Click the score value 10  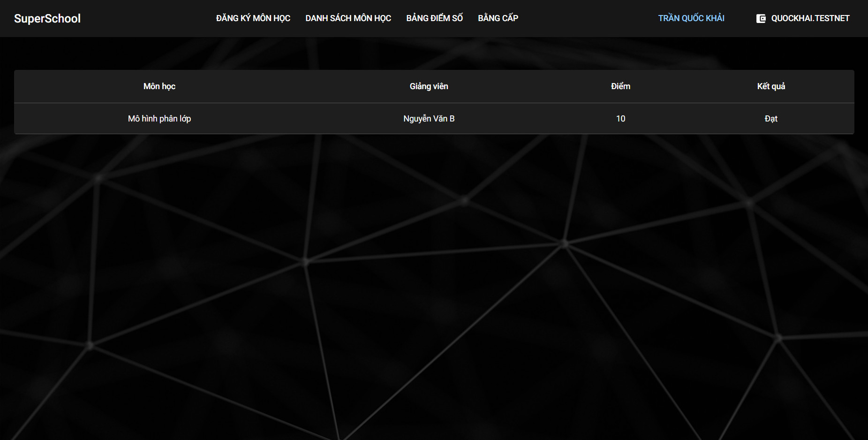[620, 119]
